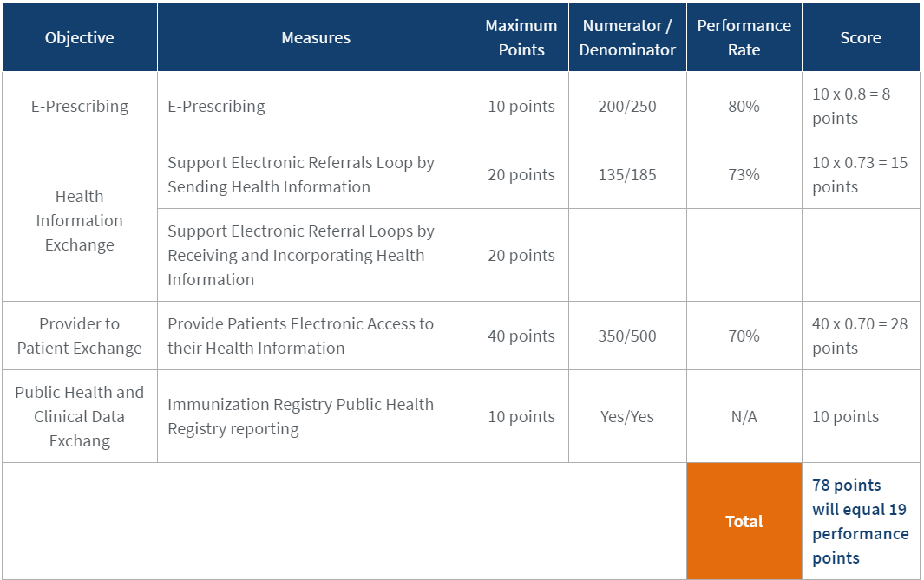Viewport: 924px width, 580px height.
Task: Click the orange Total cell
Action: pyautogui.click(x=744, y=521)
